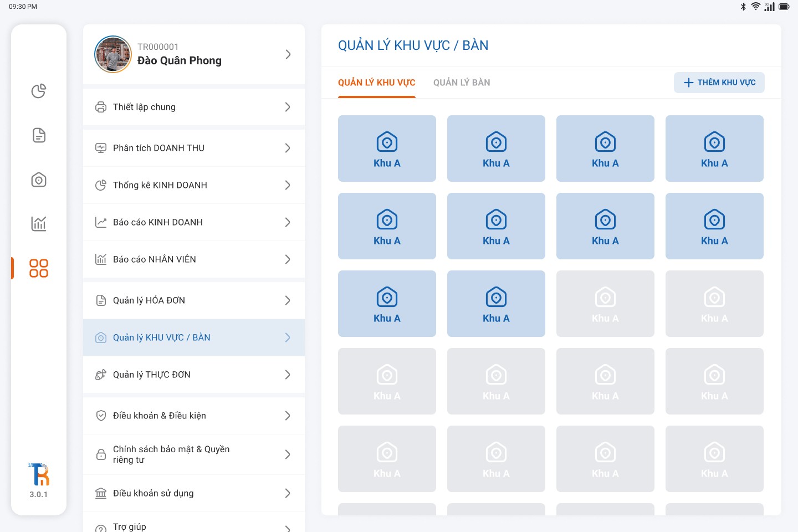The width and height of the screenshot is (798, 532).
Task: Click the plus icon in THÊM KHU VỰC button
Action: (x=689, y=83)
